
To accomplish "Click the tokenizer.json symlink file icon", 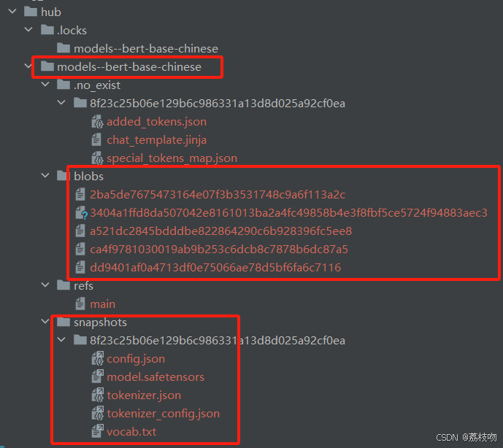I will click(x=98, y=395).
